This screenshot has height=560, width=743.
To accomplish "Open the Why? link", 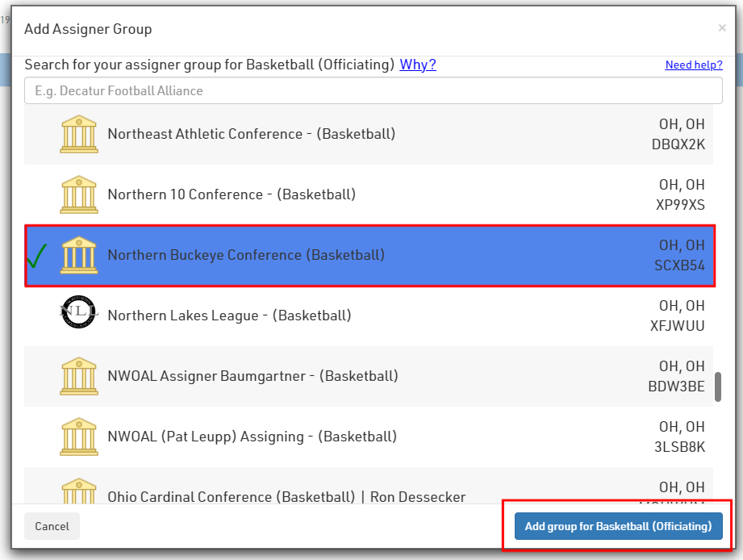I will [417, 65].
